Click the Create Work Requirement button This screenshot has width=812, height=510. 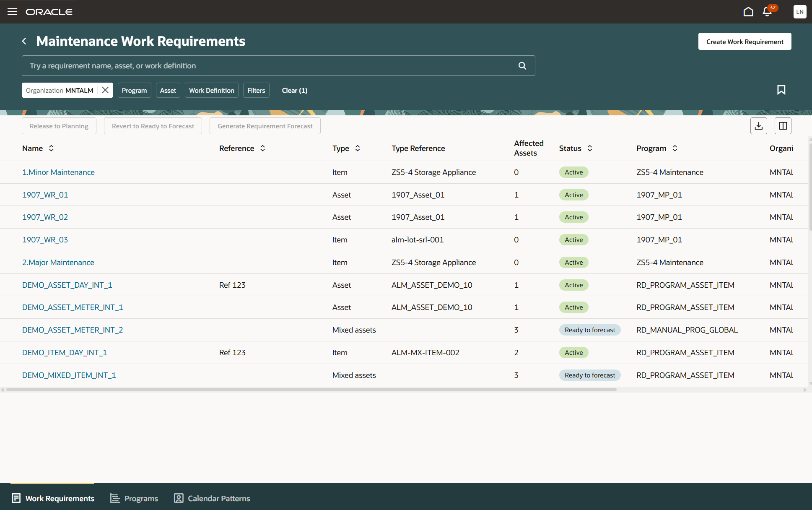(744, 41)
